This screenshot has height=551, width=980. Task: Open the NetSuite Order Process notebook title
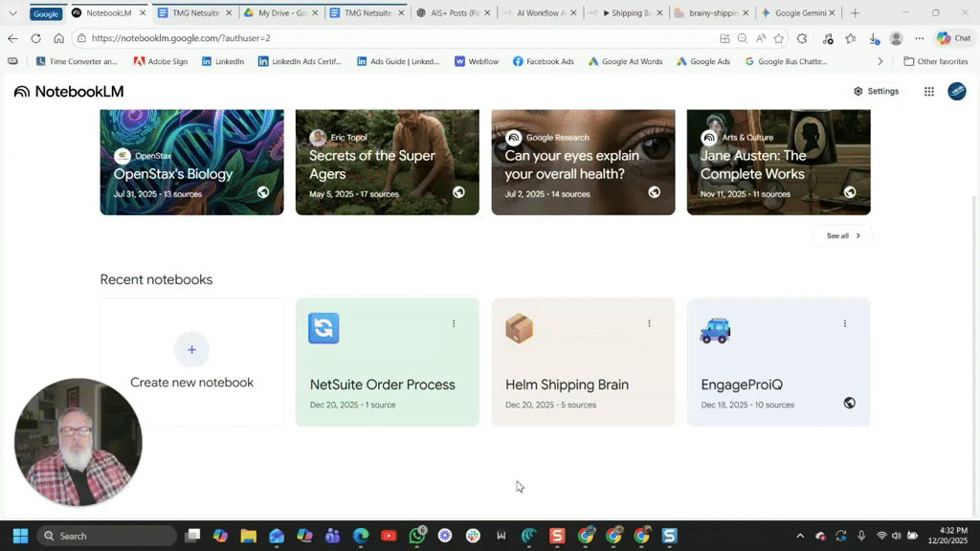(x=383, y=385)
